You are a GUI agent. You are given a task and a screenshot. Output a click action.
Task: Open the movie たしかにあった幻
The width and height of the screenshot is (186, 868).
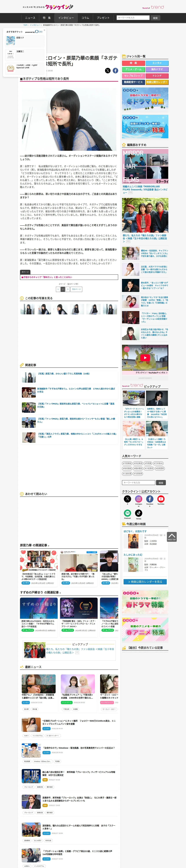click(133, 555)
